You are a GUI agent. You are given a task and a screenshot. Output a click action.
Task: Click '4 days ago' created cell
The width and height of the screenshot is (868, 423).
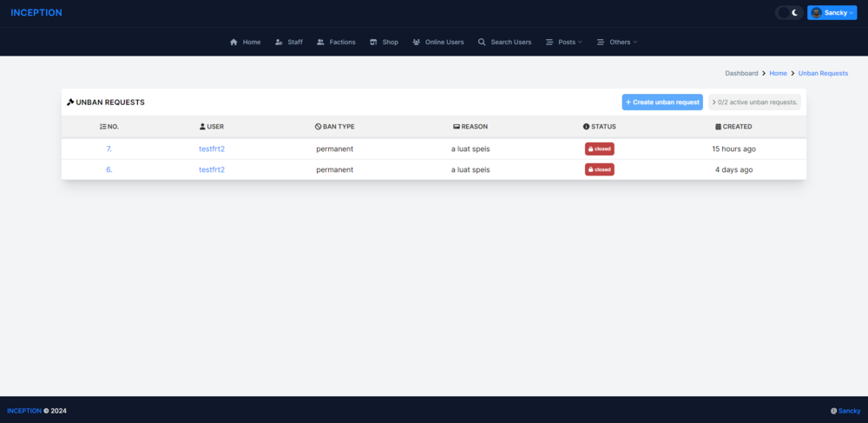(733, 169)
